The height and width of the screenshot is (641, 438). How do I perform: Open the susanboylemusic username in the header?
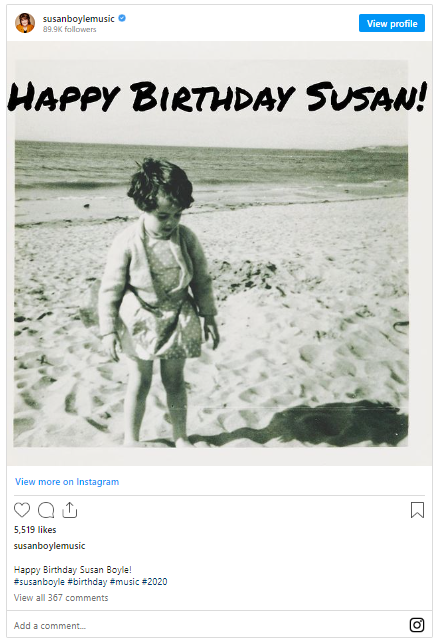(x=79, y=19)
